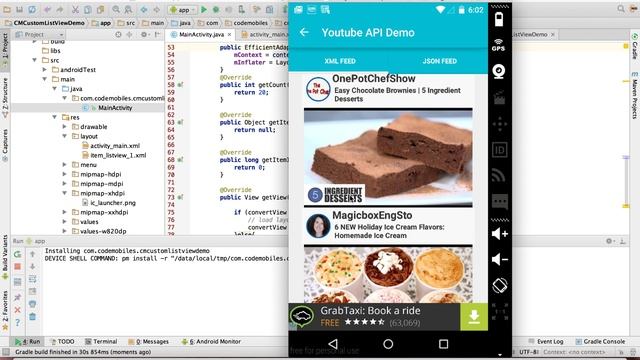
Task: Open the TODO tool tab
Action: coord(62,342)
